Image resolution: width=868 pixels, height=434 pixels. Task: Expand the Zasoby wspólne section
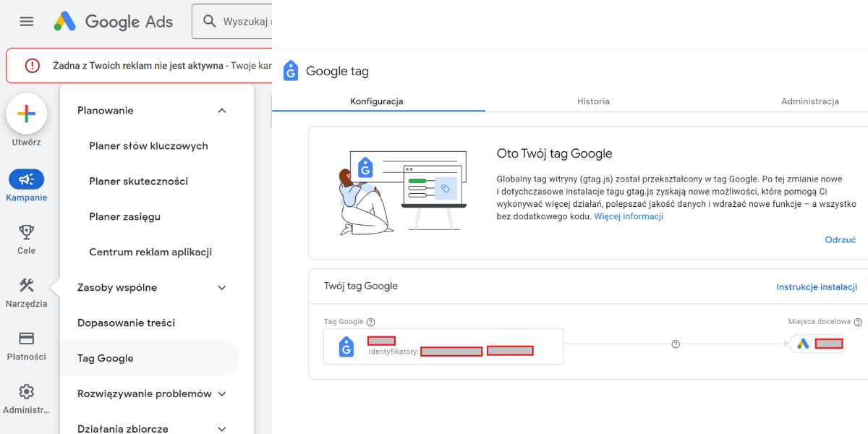[222, 288]
